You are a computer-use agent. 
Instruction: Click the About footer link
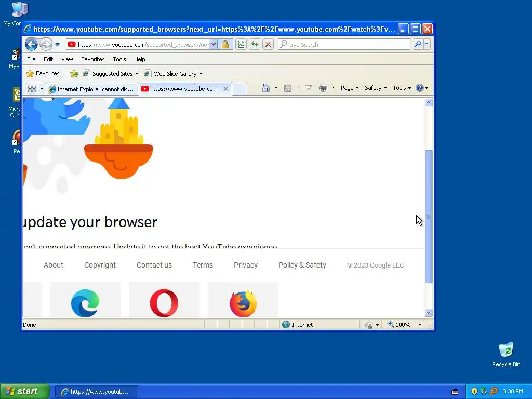(x=54, y=265)
